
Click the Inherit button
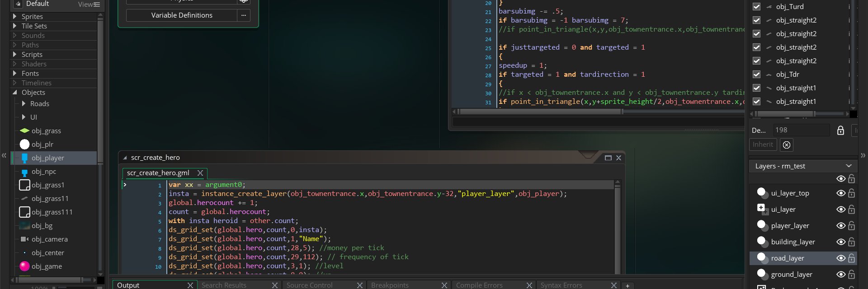coord(763,144)
